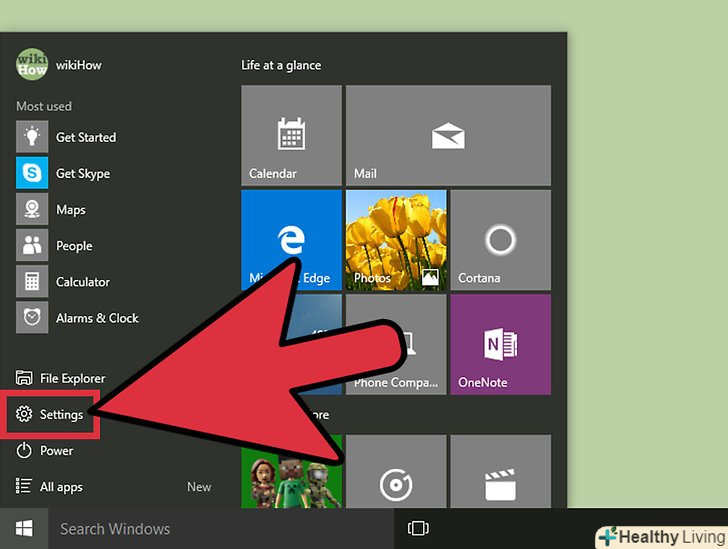Select the Get Skype entry label
This screenshot has width=728, height=549.
tap(83, 174)
